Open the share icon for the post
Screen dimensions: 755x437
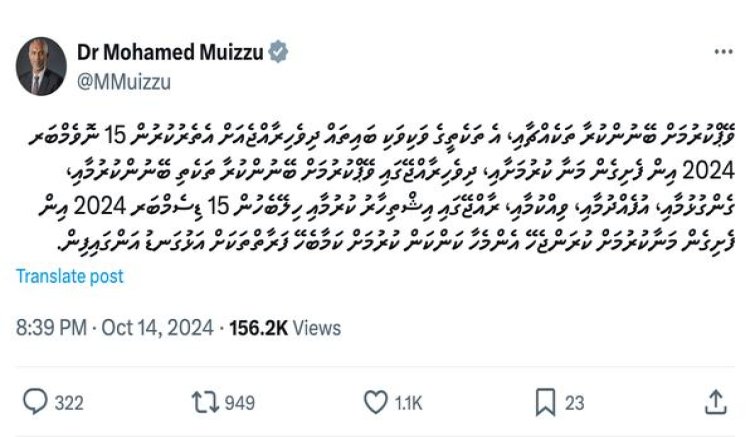(x=714, y=402)
